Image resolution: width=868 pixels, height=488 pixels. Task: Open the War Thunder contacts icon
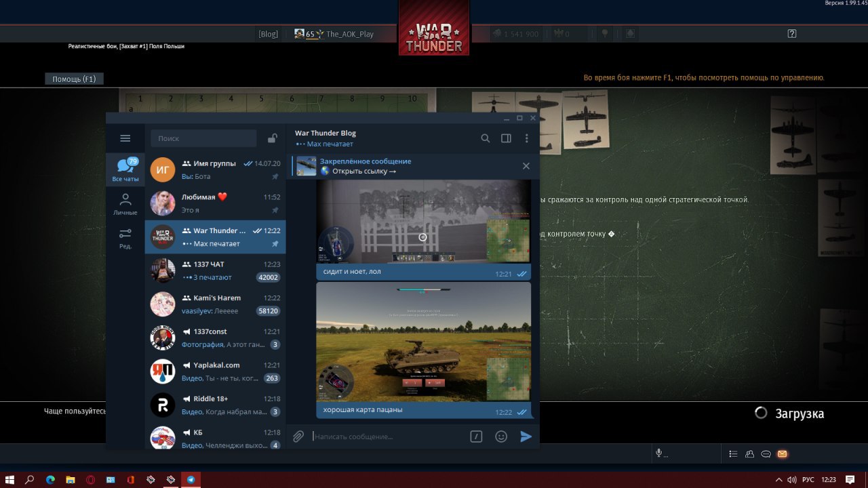[749, 454]
